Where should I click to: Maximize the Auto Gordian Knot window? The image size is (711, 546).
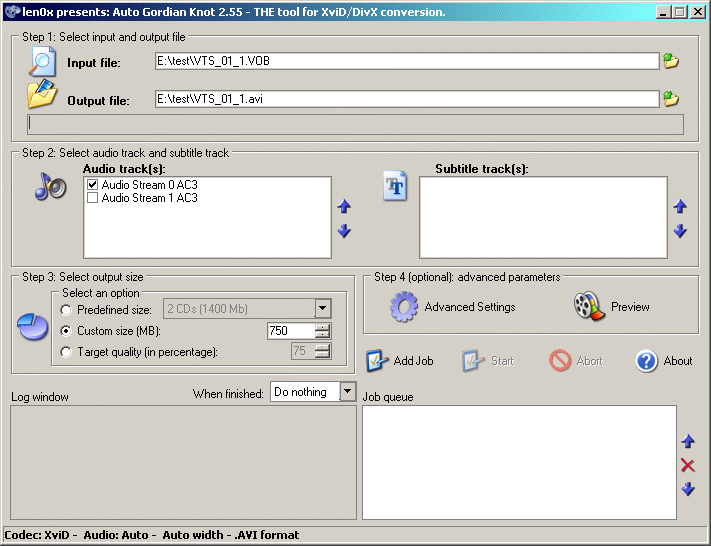point(680,12)
